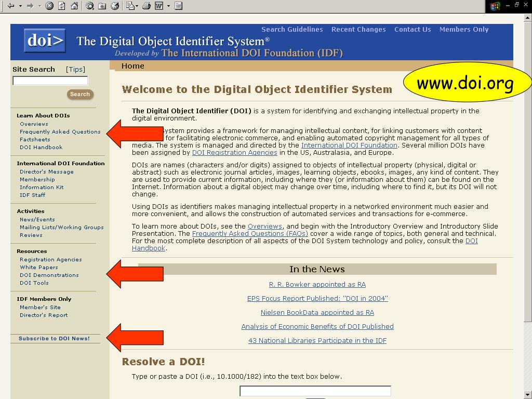
Task: Go to the browser Home page icon
Action: tap(74, 6)
